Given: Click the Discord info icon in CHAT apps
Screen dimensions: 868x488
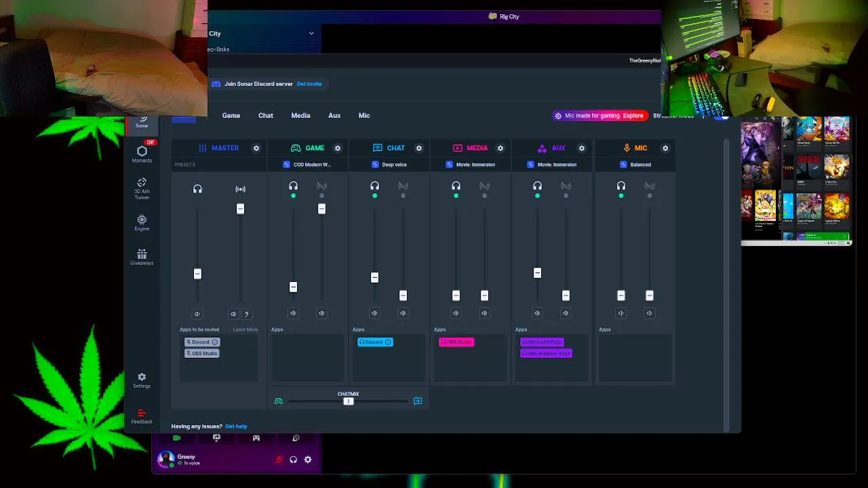Looking at the screenshot, I should pyautogui.click(x=388, y=342).
